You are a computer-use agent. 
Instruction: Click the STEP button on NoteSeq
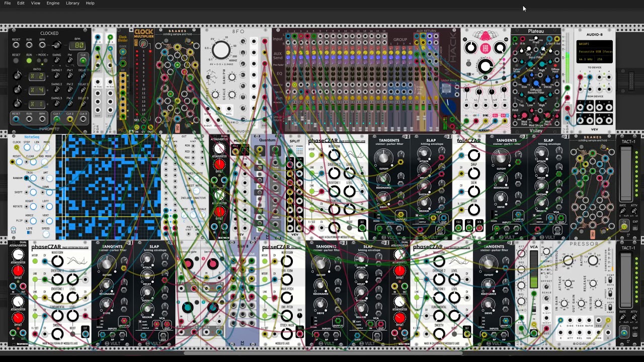click(27, 148)
